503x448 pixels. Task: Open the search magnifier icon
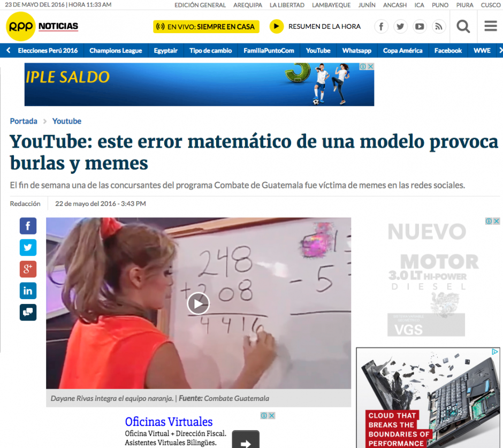pos(463,26)
